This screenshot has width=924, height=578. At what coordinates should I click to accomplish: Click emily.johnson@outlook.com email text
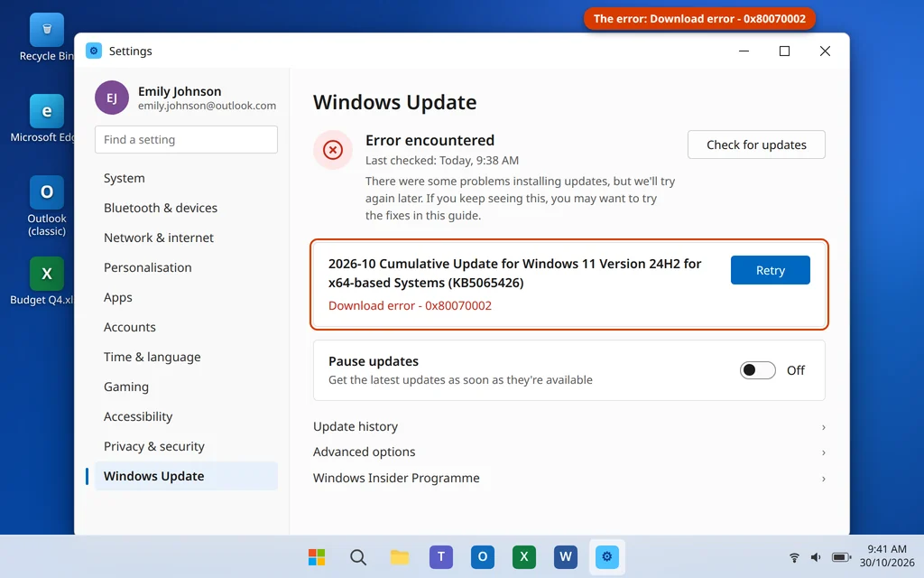coord(207,106)
